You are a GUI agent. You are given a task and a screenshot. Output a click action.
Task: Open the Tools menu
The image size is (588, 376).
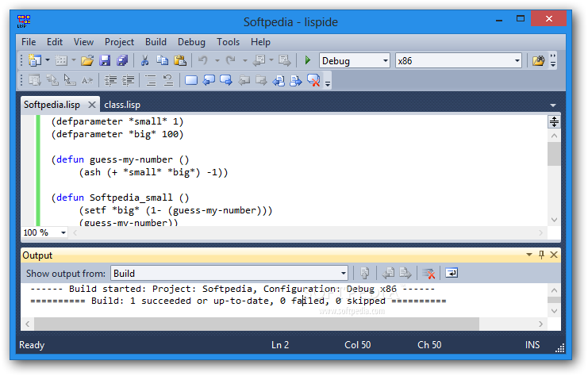(228, 41)
